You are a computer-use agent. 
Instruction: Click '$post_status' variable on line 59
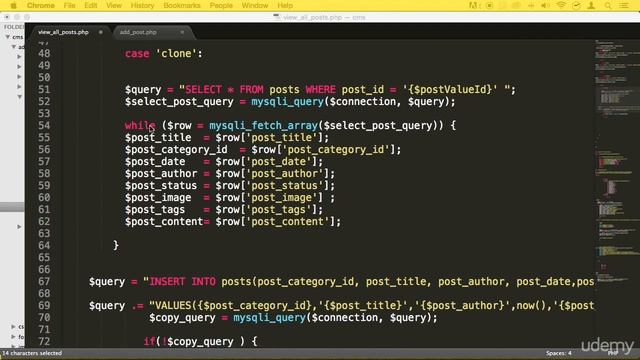161,186
